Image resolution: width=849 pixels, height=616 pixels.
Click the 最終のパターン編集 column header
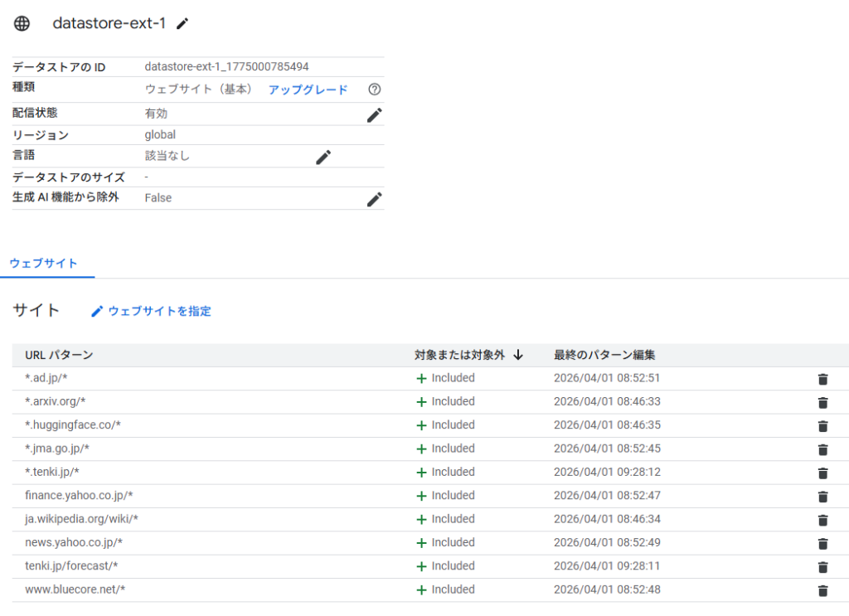tap(604, 355)
